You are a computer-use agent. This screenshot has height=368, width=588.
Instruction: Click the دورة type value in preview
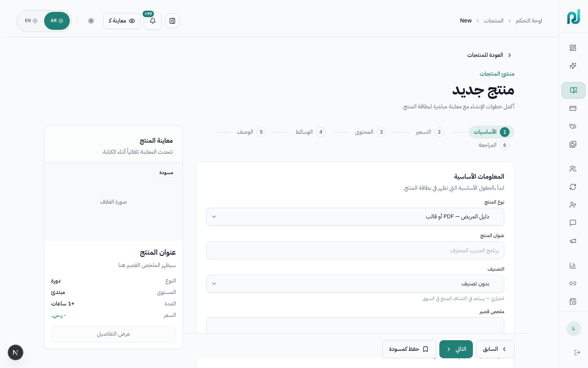coord(56,281)
